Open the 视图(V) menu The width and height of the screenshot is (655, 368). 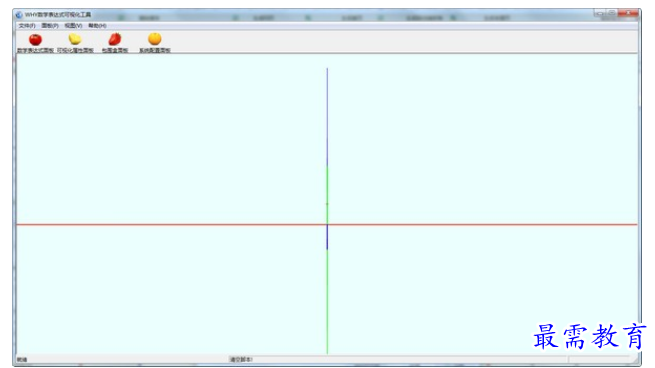coord(73,26)
